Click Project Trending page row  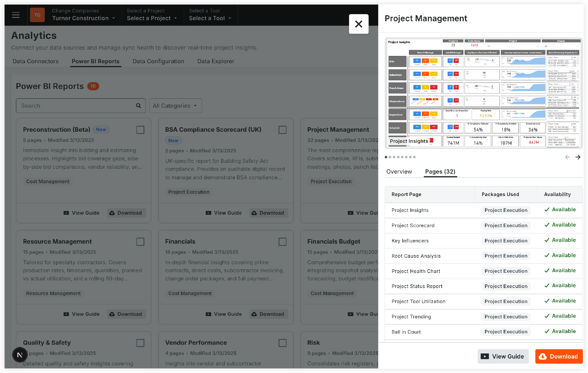click(x=484, y=317)
